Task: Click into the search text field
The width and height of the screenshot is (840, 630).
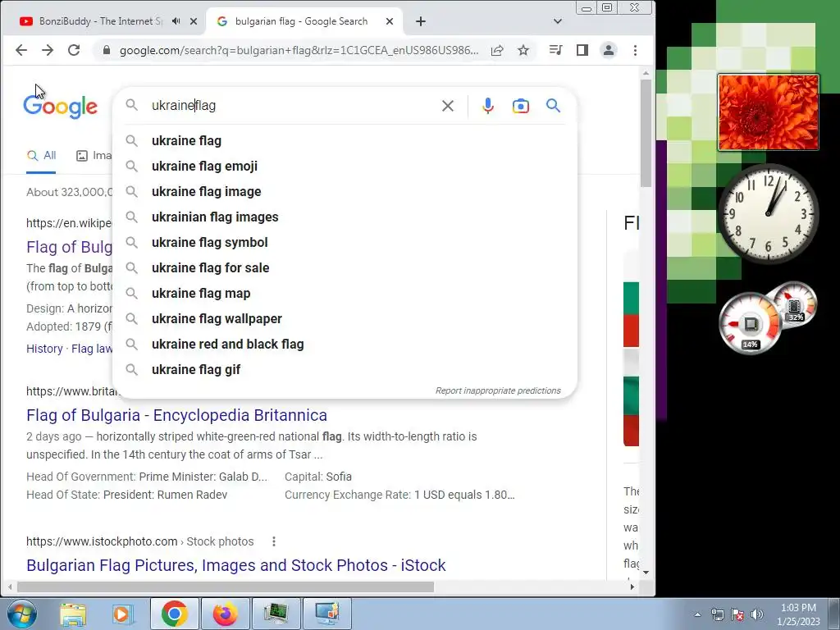Action: click(292, 106)
